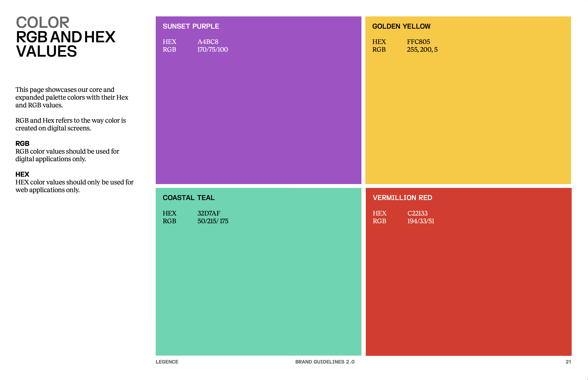Click the COASTAL TEAL heading text

coord(188,198)
